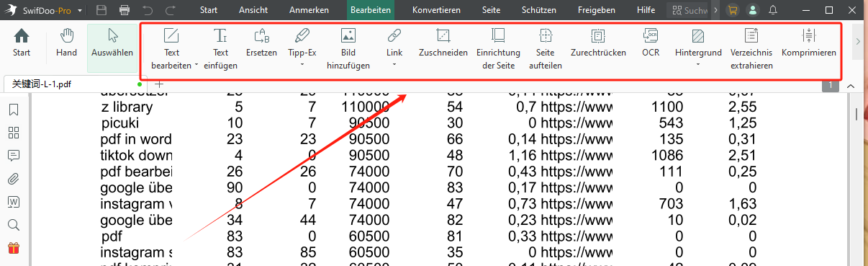
Task: Click the page number 1 indicator
Action: tap(831, 85)
